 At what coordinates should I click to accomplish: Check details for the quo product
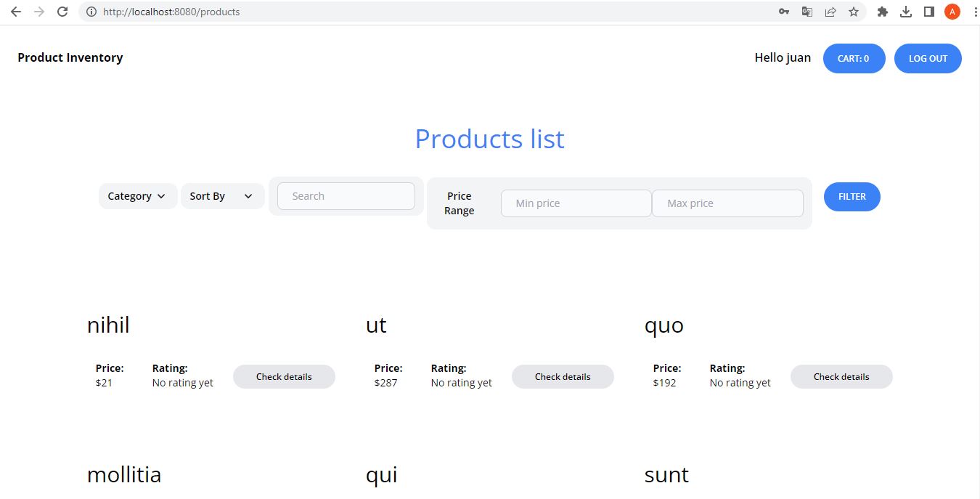[x=841, y=376]
